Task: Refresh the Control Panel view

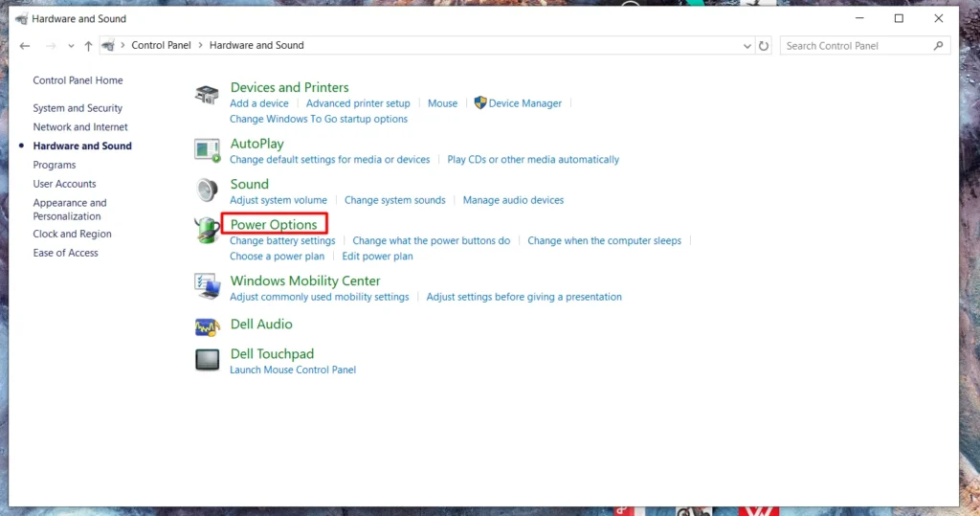Action: (764, 46)
